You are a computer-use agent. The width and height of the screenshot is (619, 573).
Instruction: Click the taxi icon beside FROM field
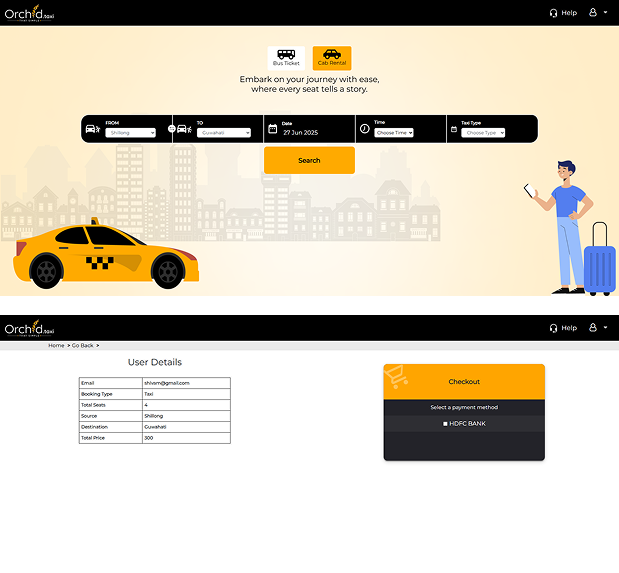point(92,129)
